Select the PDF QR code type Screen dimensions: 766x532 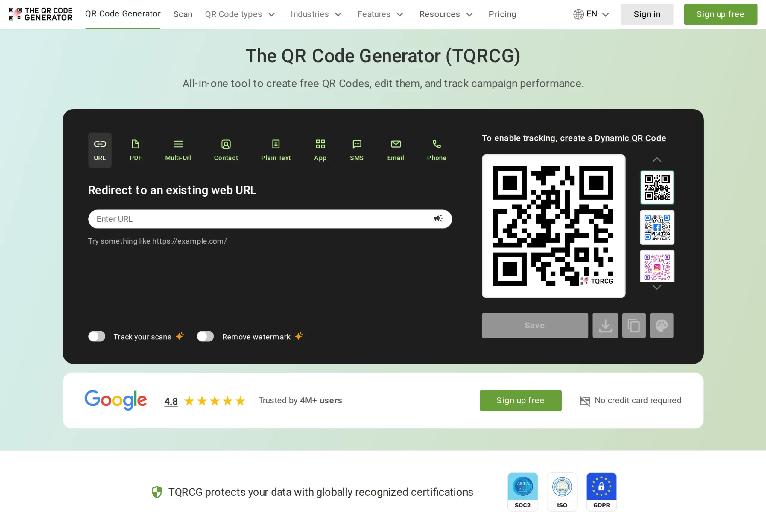click(x=135, y=150)
